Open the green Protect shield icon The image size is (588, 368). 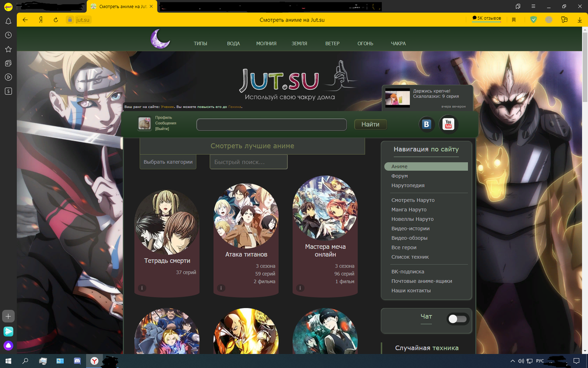534,20
